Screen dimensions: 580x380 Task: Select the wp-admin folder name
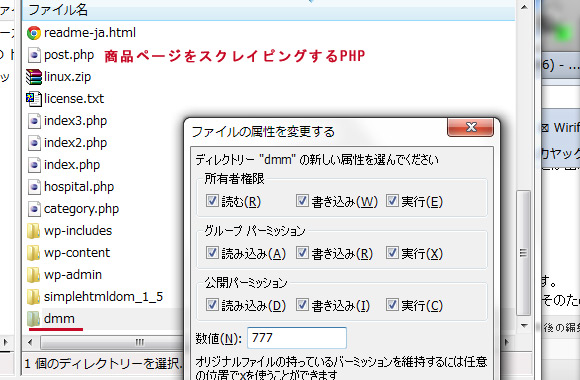pyautogui.click(x=73, y=275)
